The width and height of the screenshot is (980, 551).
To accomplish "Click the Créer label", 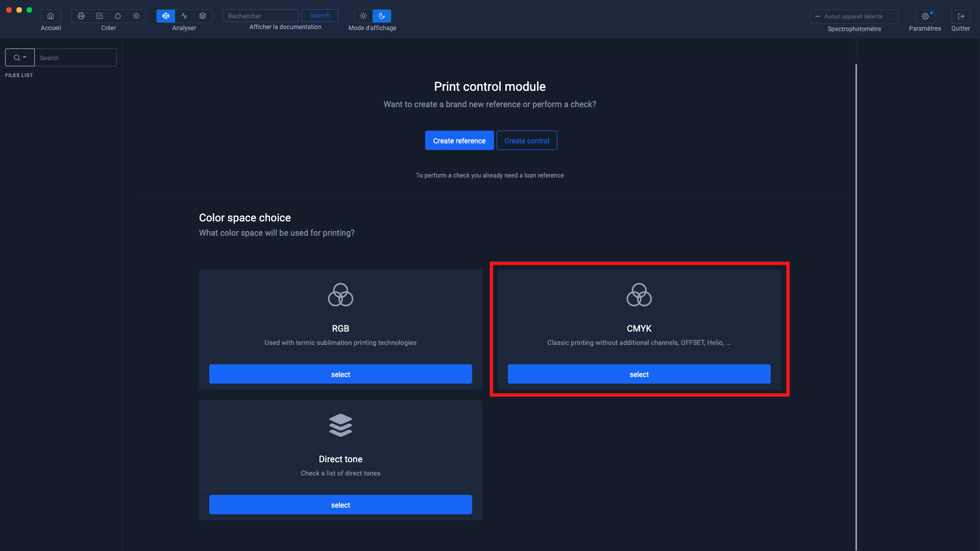I will click(109, 28).
